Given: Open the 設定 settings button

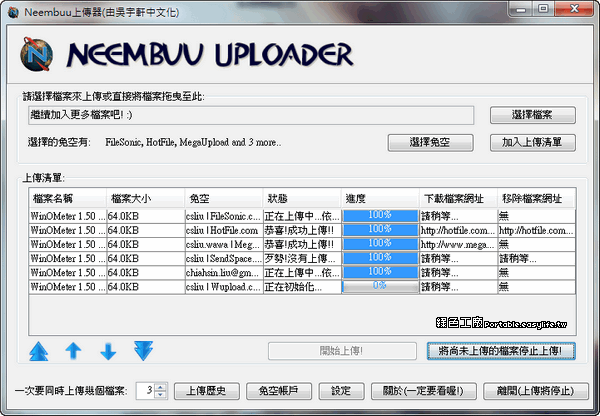Looking at the screenshot, I should [341, 391].
